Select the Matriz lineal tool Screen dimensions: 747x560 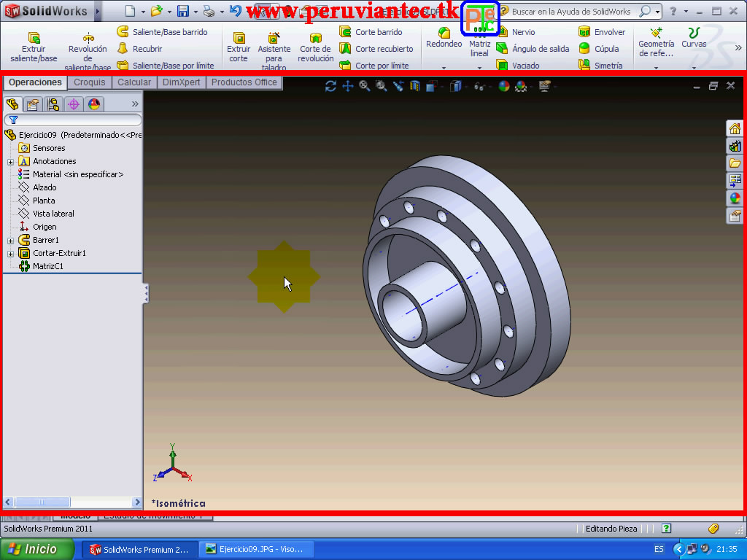pos(479,45)
